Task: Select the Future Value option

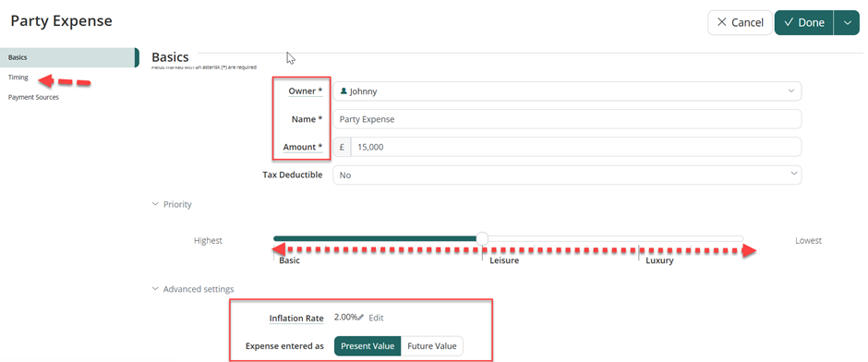Action: 432,346
